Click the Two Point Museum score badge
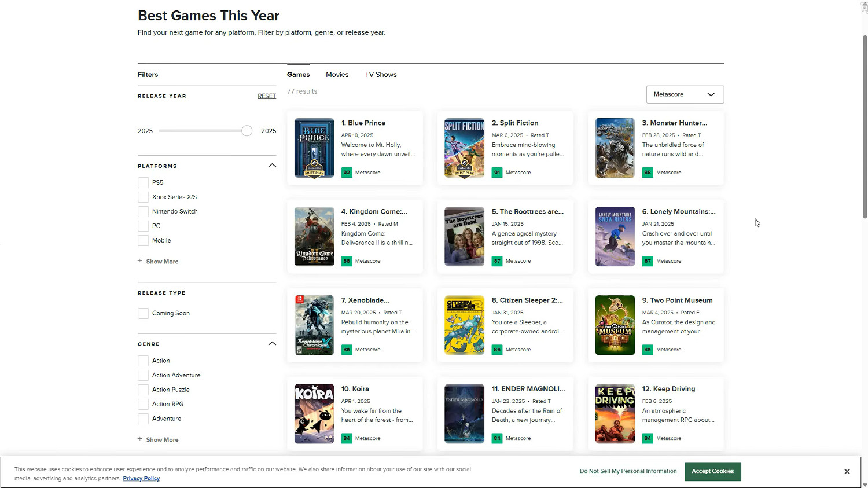 (x=648, y=350)
